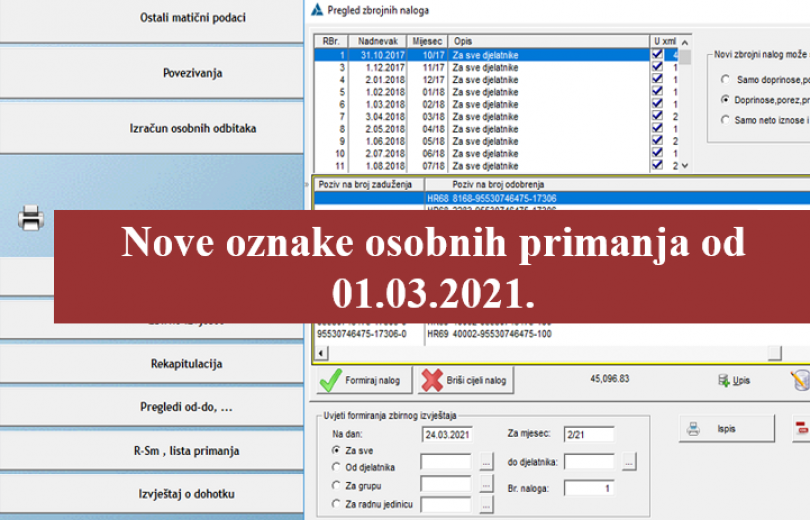Toggle U xml checkbox for row 6
The image size is (810, 520).
point(657,103)
